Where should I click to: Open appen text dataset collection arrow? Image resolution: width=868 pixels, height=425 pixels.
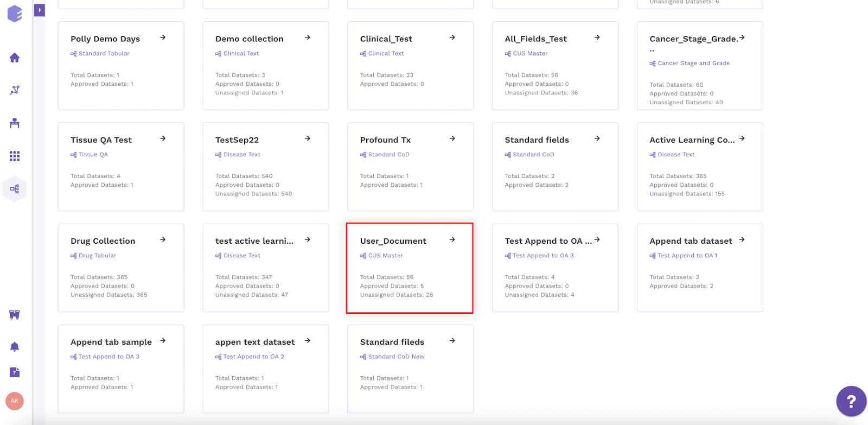point(308,340)
